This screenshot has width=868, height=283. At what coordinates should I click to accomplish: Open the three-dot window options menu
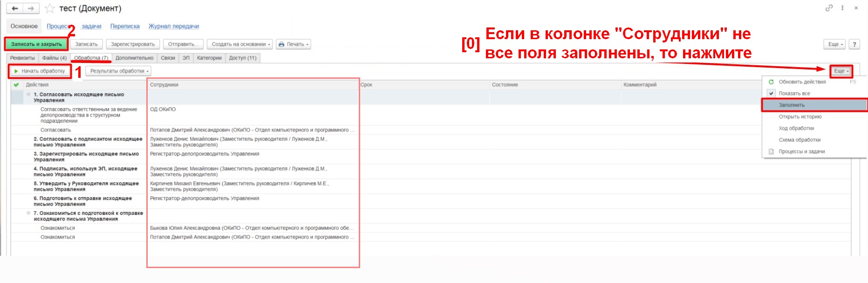pos(842,8)
